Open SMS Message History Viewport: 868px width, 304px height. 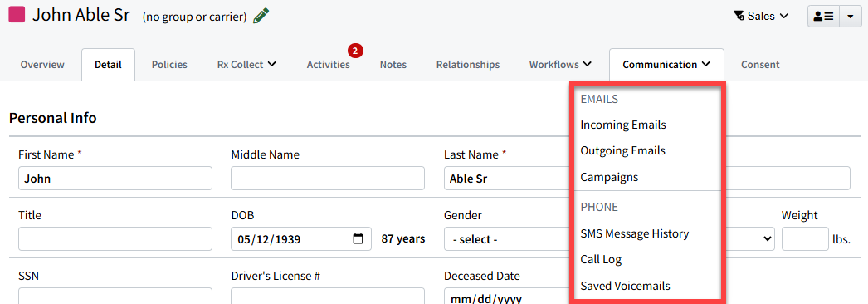point(634,233)
